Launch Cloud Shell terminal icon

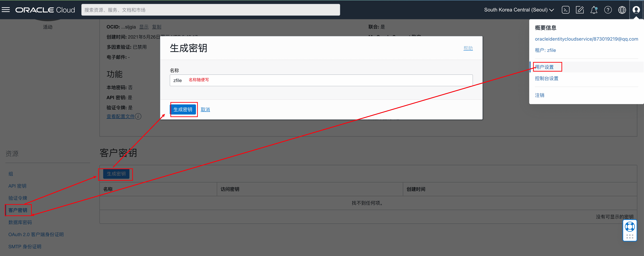coord(566,10)
